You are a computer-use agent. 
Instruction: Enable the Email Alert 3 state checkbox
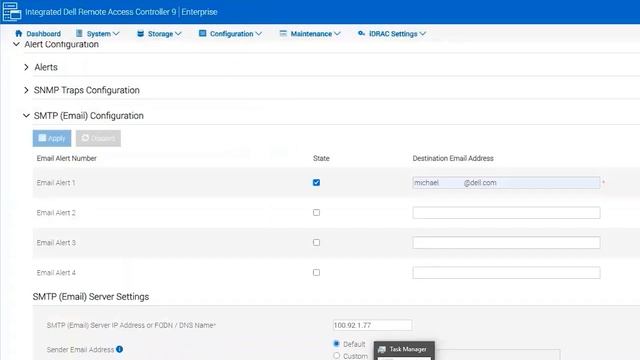point(316,242)
